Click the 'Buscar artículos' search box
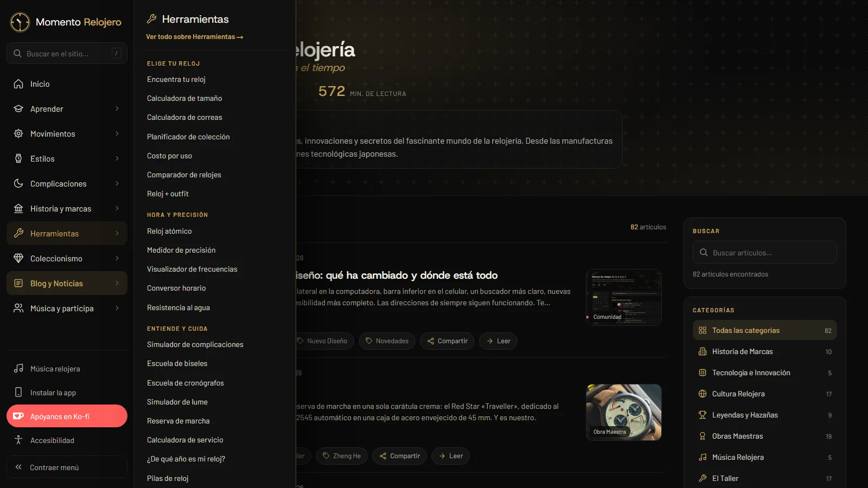 765,253
